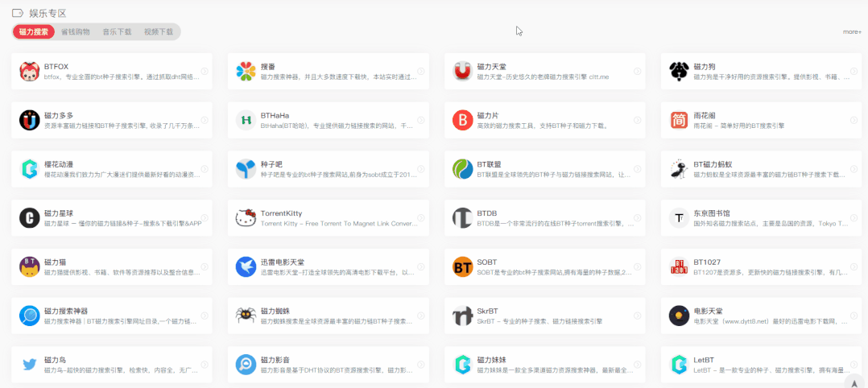Click the 磁力猫 cat icon
868x388 pixels.
pyautogui.click(x=29, y=266)
